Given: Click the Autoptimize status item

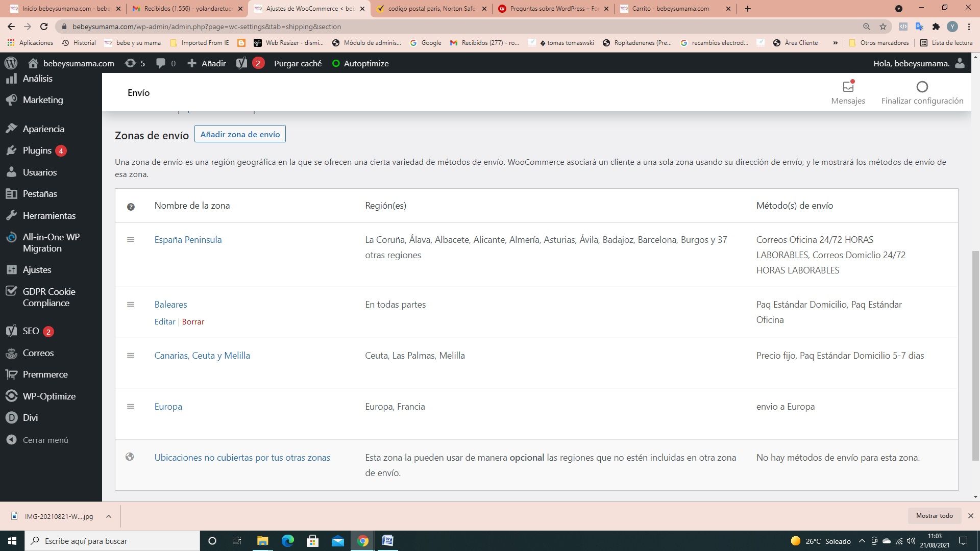Looking at the screenshot, I should (360, 63).
